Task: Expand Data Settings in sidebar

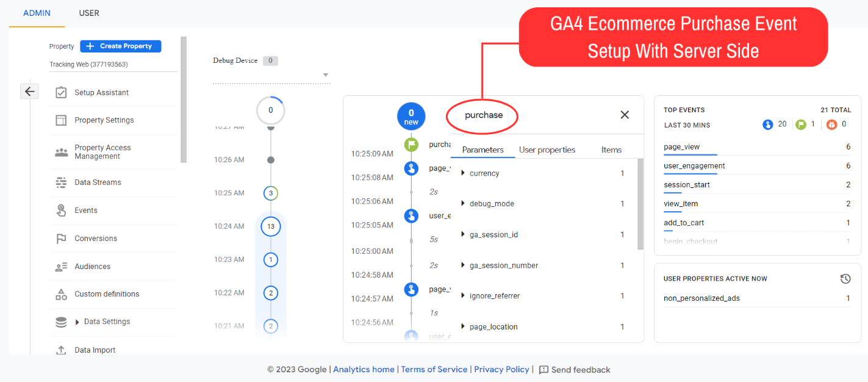Action: point(77,322)
